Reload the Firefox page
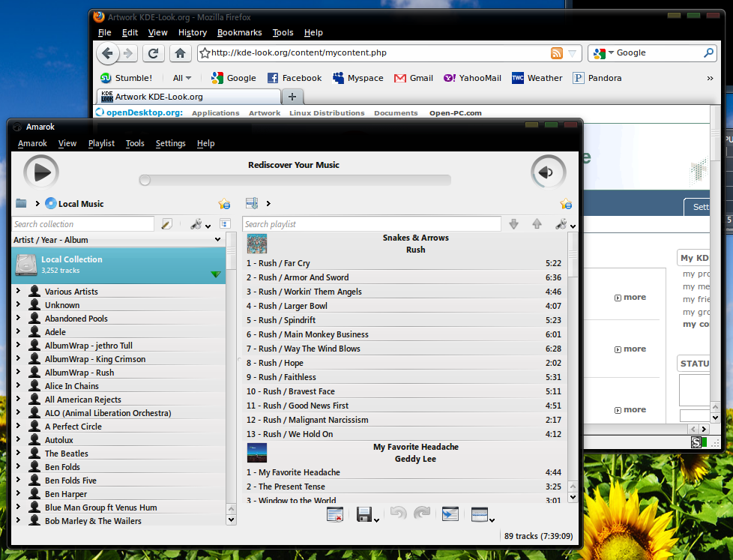The image size is (733, 560). (x=153, y=53)
